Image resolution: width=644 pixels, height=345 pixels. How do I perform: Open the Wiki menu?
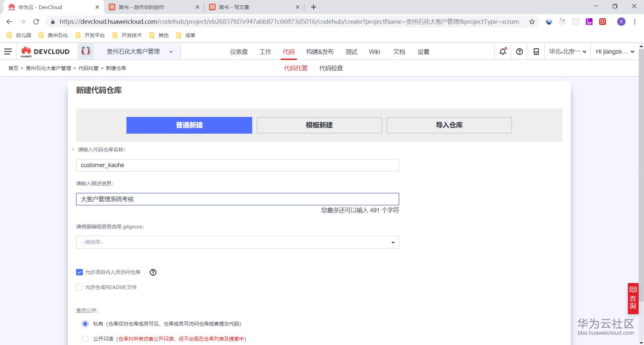(x=374, y=52)
